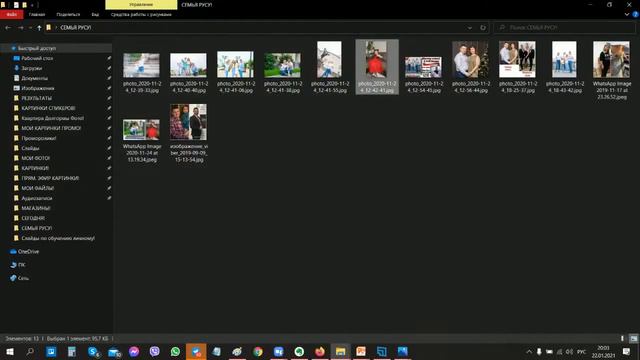This screenshot has height=360, width=640.
Task: Open the Windows Start menu
Action: pyautogui.click(x=10, y=351)
